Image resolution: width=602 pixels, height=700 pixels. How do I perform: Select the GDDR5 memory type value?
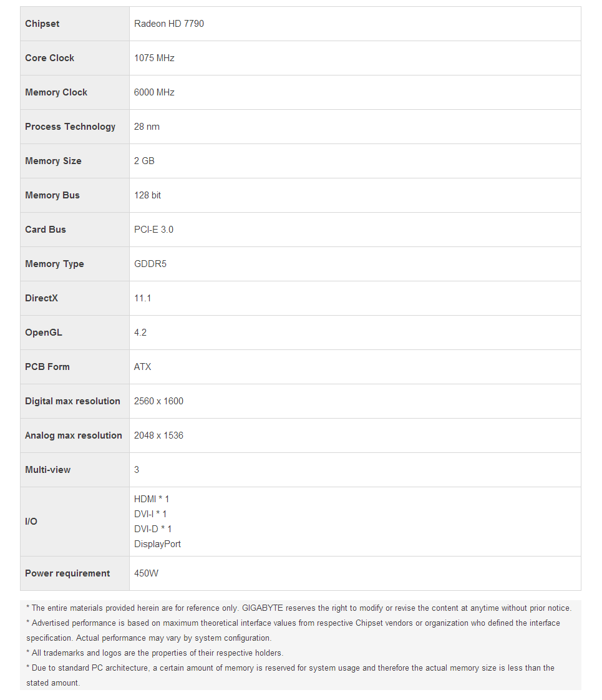pos(150,264)
